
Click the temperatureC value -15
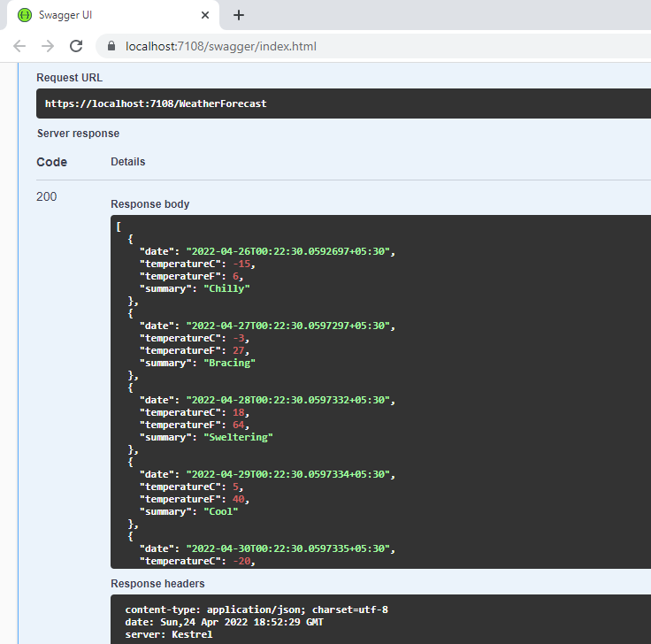[236, 264]
